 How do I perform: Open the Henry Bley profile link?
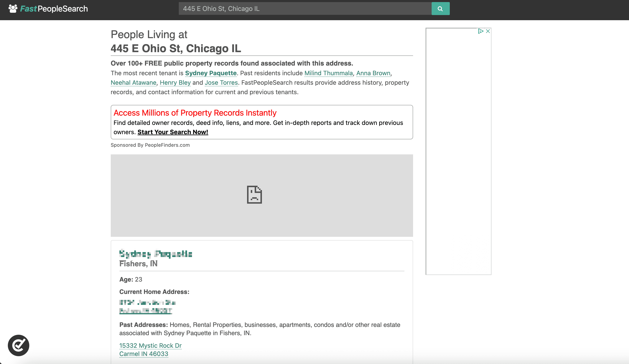coord(175,83)
